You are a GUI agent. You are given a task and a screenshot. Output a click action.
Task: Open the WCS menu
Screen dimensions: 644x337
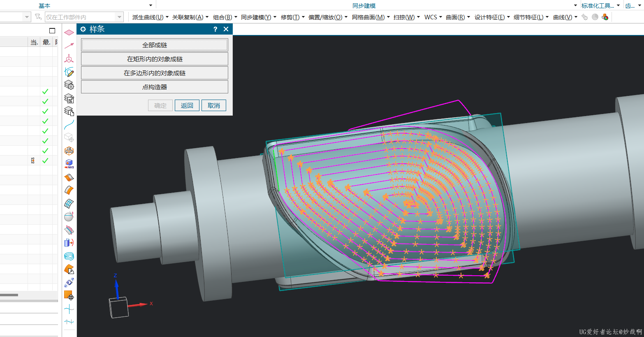tap(433, 17)
